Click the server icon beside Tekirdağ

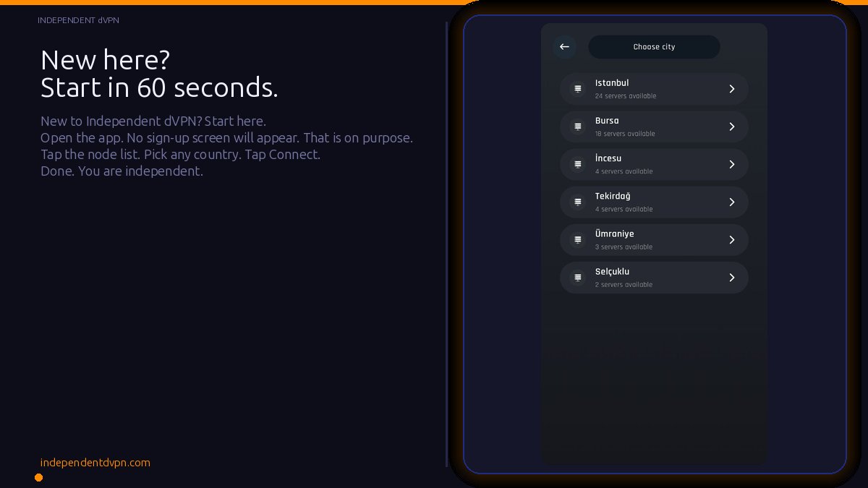pyautogui.click(x=578, y=202)
